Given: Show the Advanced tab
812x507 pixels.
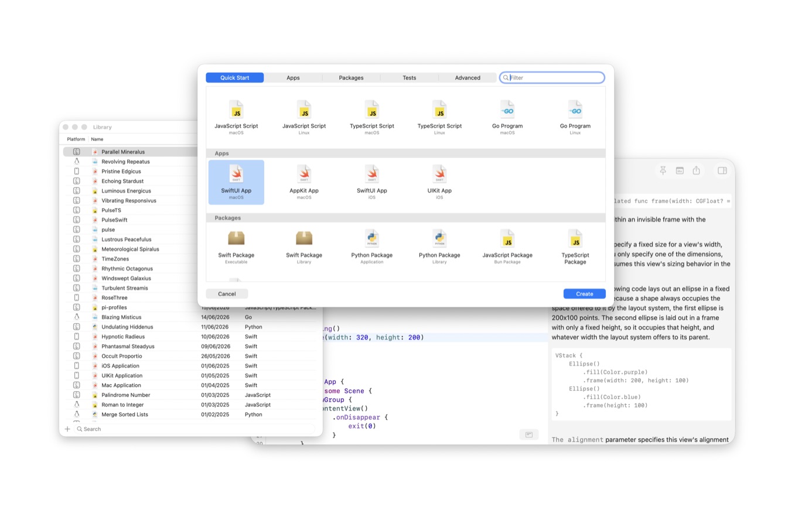Looking at the screenshot, I should tap(468, 77).
